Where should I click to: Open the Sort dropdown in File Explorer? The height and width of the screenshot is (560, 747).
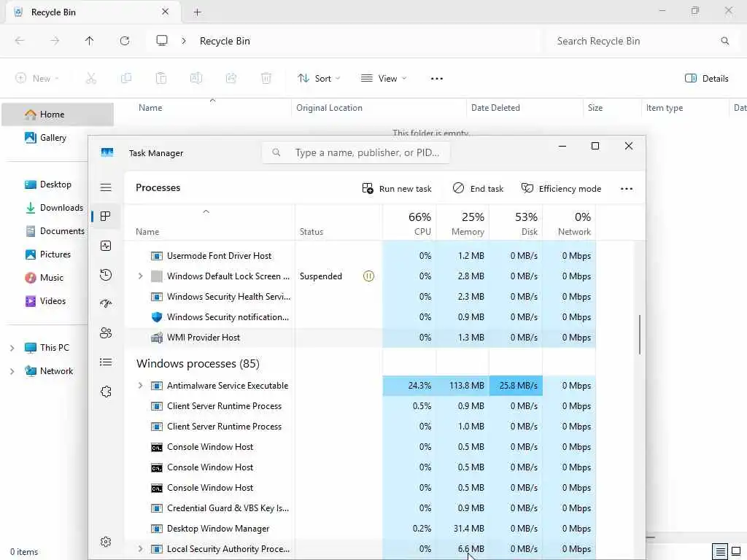(319, 79)
